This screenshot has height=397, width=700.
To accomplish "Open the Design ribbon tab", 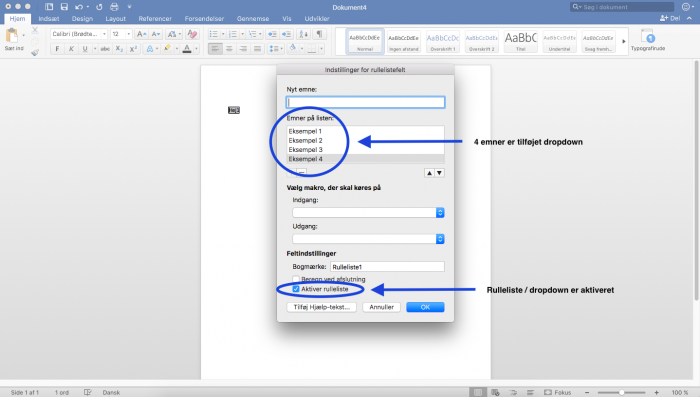I will [x=82, y=19].
